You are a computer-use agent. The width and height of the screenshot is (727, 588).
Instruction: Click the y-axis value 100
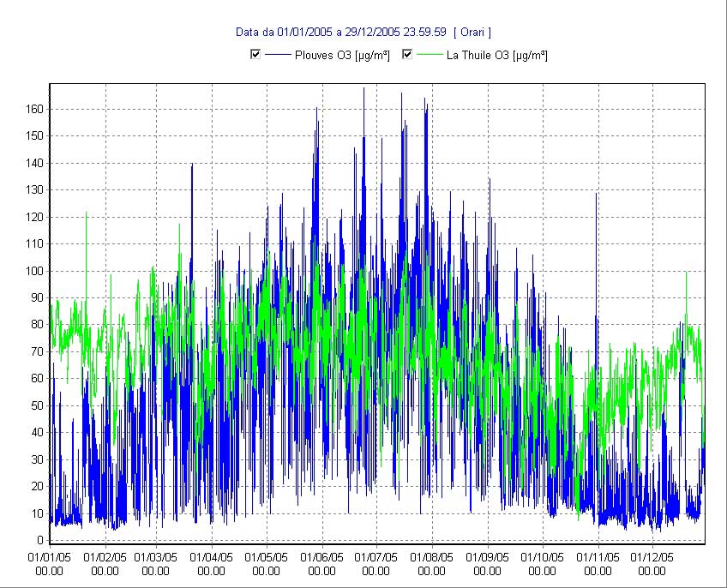(34, 271)
